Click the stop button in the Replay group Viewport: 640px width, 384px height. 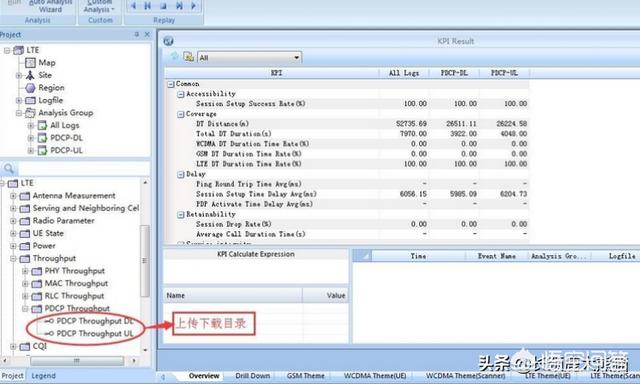click(x=163, y=6)
